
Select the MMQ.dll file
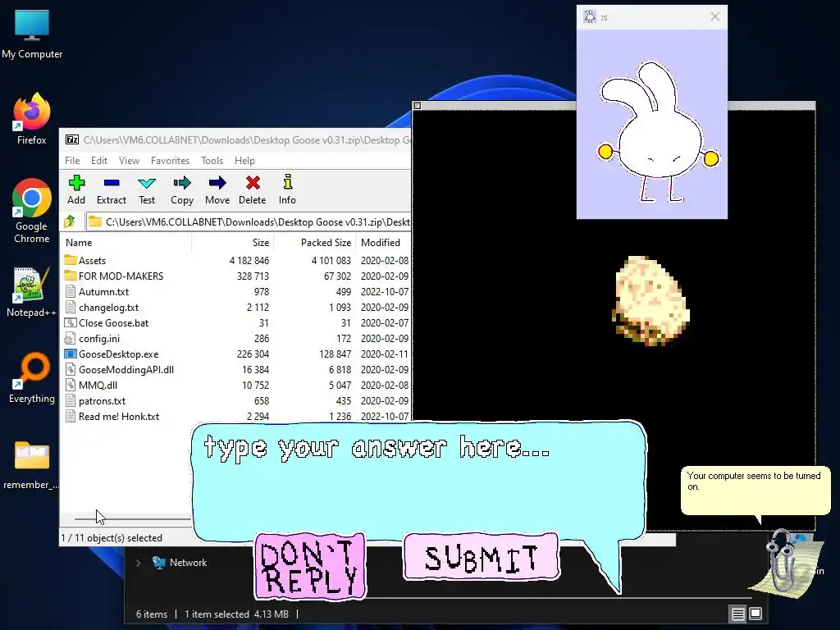point(98,386)
